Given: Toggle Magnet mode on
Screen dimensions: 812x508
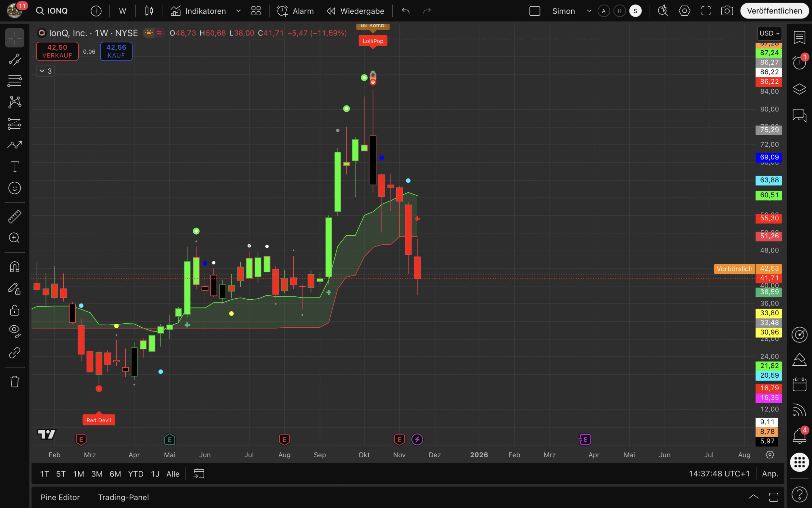Looking at the screenshot, I should [14, 267].
